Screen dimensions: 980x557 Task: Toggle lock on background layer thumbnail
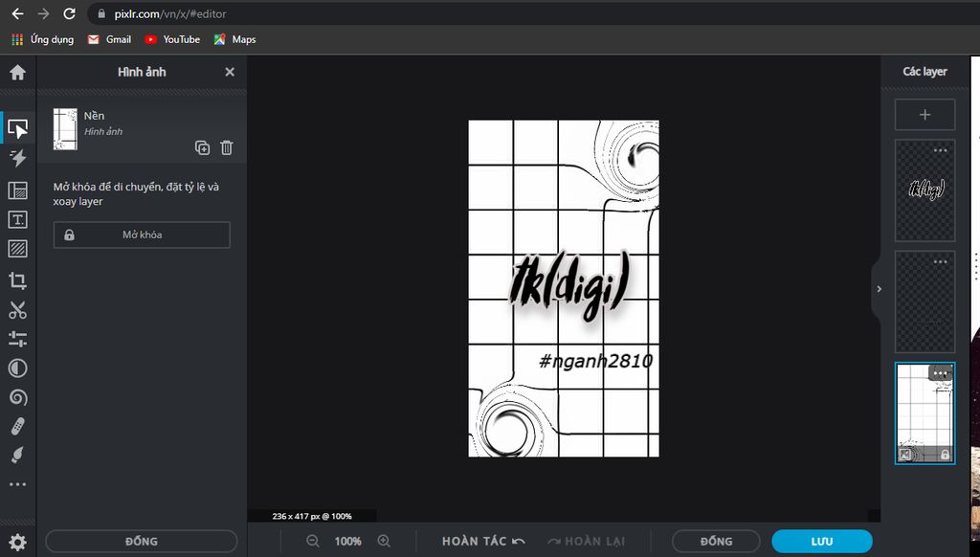(945, 455)
